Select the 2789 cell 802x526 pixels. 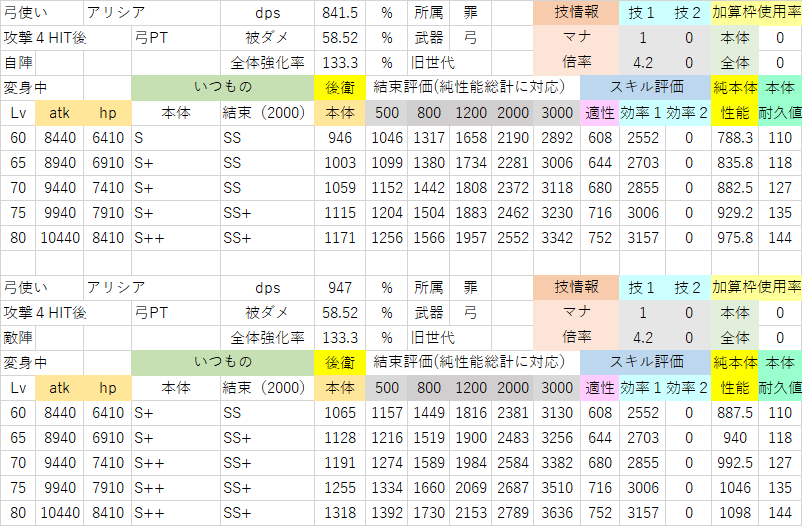[x=513, y=513]
